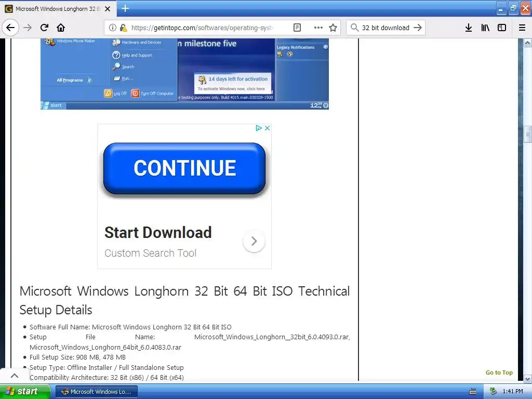
Task: Click the Firefox taskbar button 'Microsoft Windows Lo...'
Action: [x=96, y=392]
